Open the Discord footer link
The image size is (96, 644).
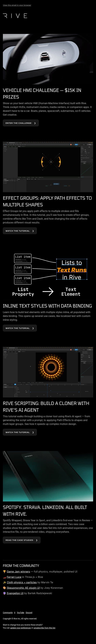coord(29,612)
